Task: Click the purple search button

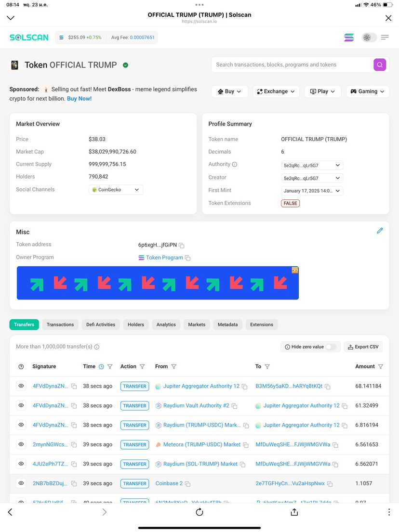Action: [x=380, y=65]
